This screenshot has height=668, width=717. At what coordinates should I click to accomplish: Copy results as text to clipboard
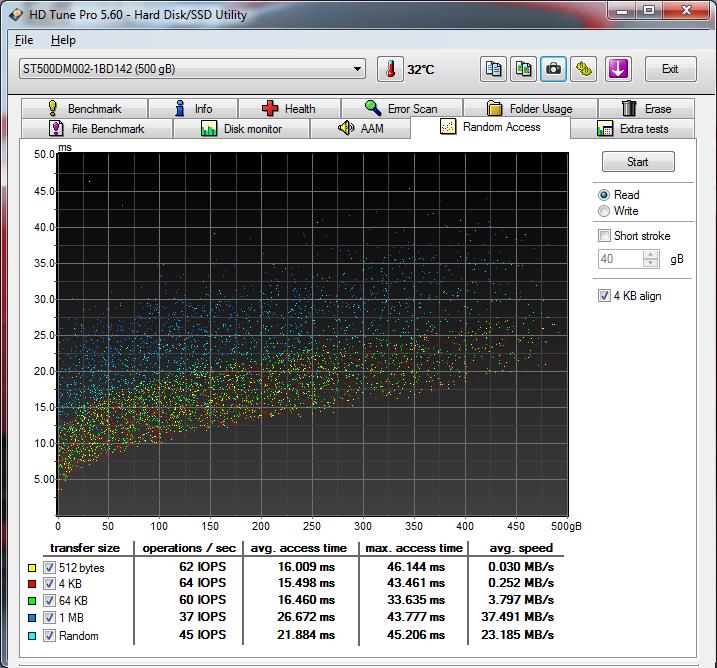tap(493, 69)
